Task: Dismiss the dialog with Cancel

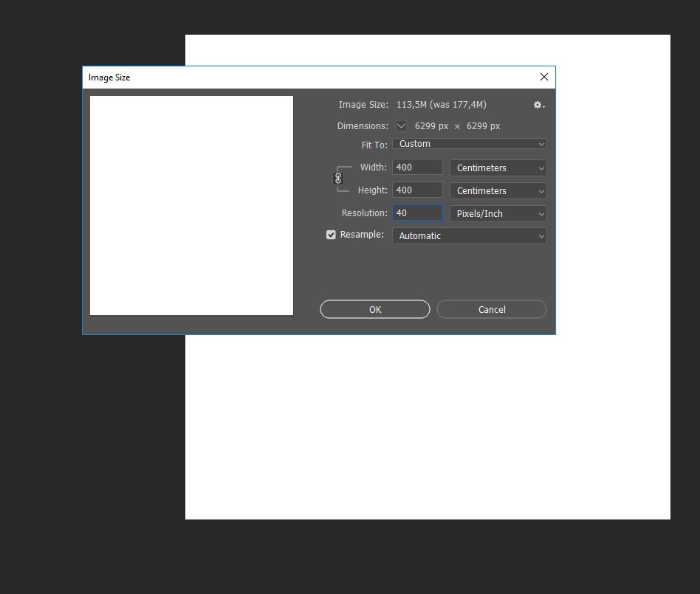Action: point(492,309)
